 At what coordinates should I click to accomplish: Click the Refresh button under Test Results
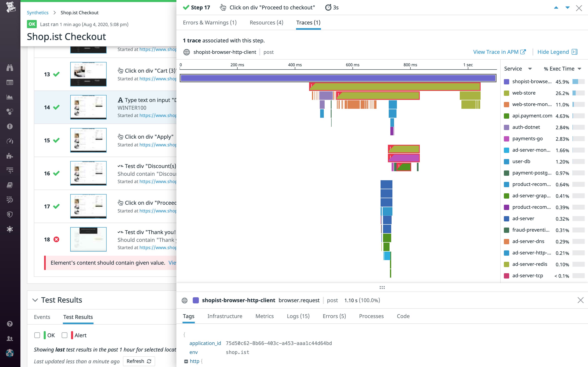click(x=139, y=361)
